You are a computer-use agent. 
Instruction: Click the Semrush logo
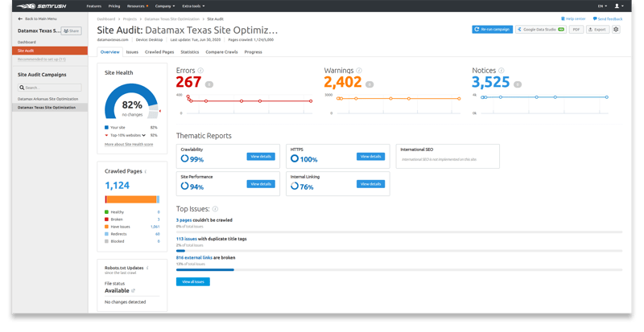[x=41, y=6]
